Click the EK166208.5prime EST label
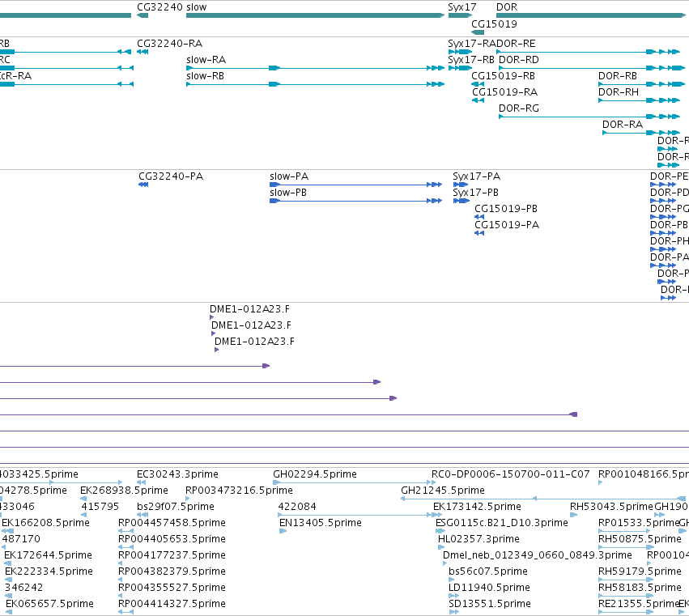The height and width of the screenshot is (616, 689). (45, 523)
